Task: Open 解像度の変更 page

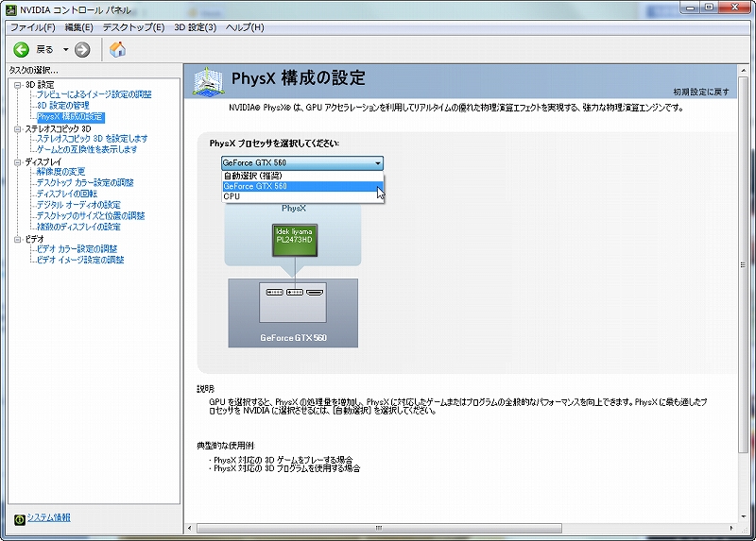Action: coord(60,172)
